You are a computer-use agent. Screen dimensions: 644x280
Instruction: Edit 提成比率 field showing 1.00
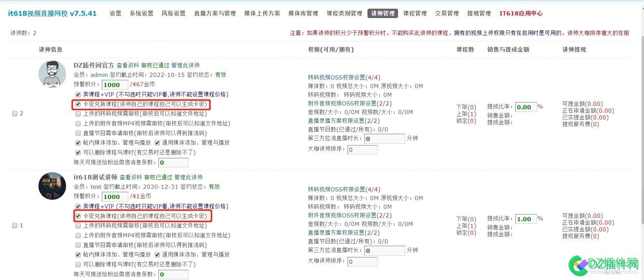coord(526,219)
